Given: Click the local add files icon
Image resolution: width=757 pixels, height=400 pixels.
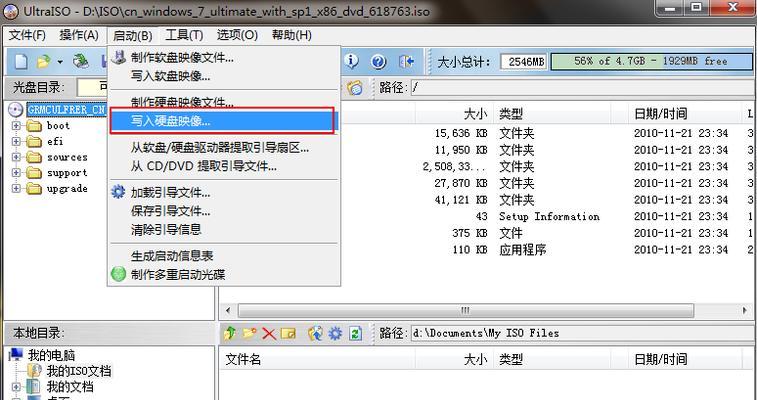Looking at the screenshot, I should [315, 333].
